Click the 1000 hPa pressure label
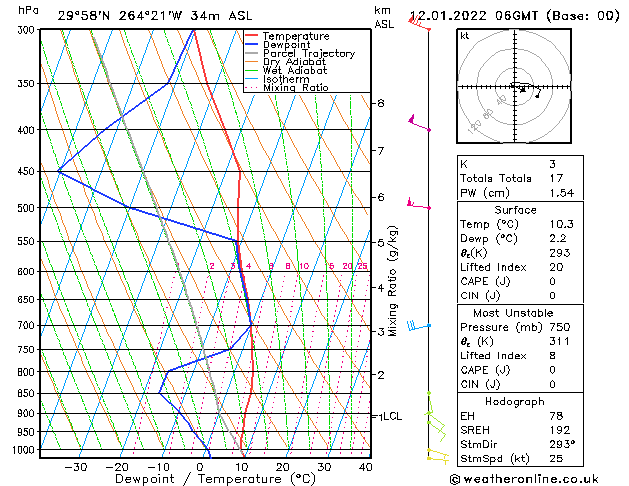 tap(26, 450)
